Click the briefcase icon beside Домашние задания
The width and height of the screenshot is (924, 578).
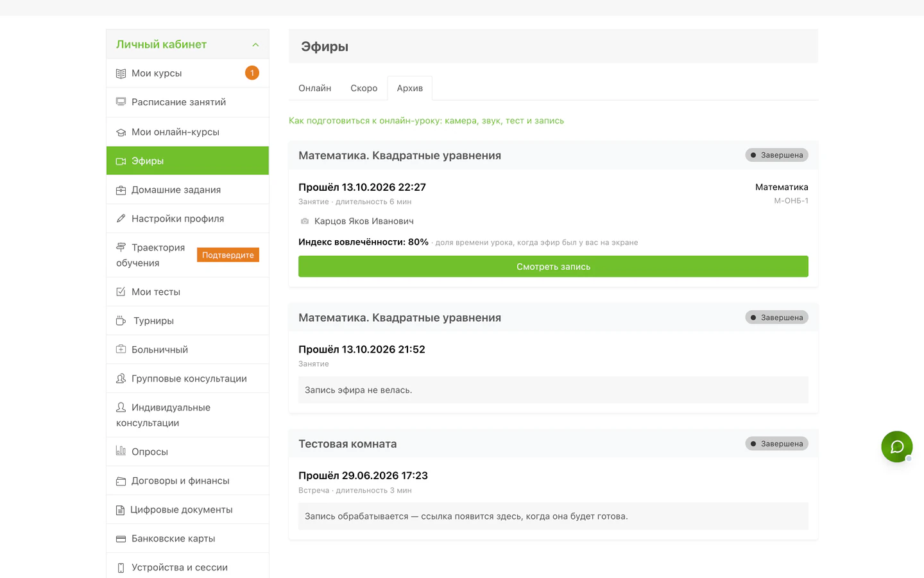pos(121,190)
